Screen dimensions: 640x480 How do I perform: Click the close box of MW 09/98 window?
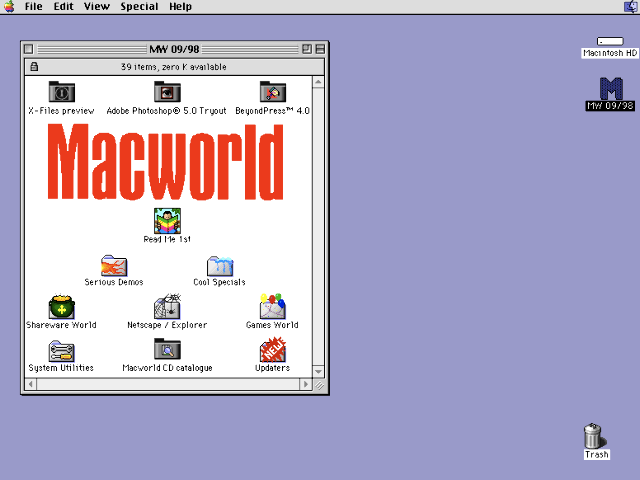tap(29, 49)
